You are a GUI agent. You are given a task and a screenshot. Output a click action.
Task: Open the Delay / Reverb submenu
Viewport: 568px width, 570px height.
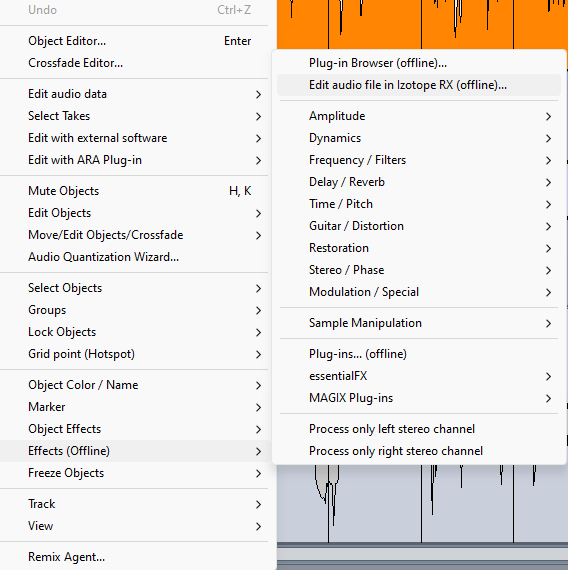pyautogui.click(x=419, y=182)
